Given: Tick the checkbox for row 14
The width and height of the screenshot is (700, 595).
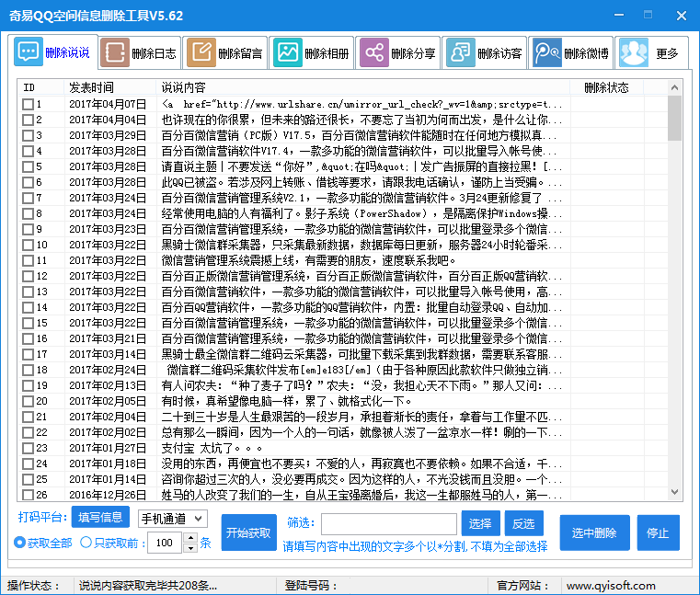Looking at the screenshot, I should [x=29, y=307].
